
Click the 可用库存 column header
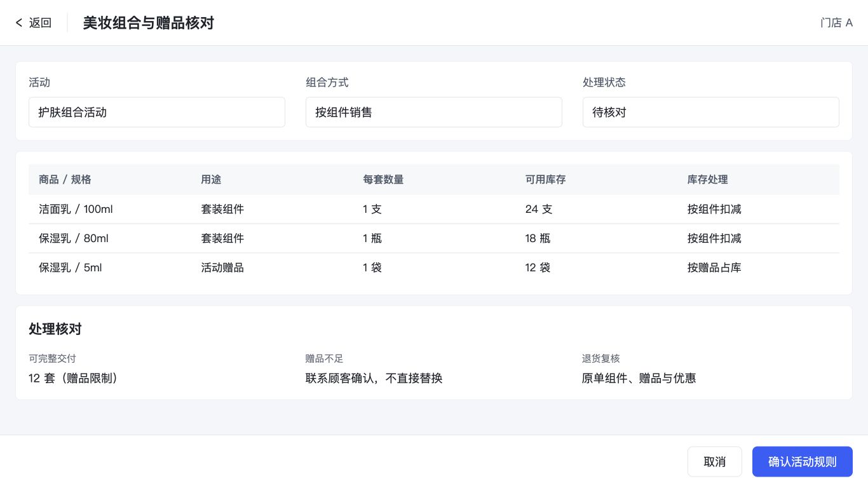point(545,180)
